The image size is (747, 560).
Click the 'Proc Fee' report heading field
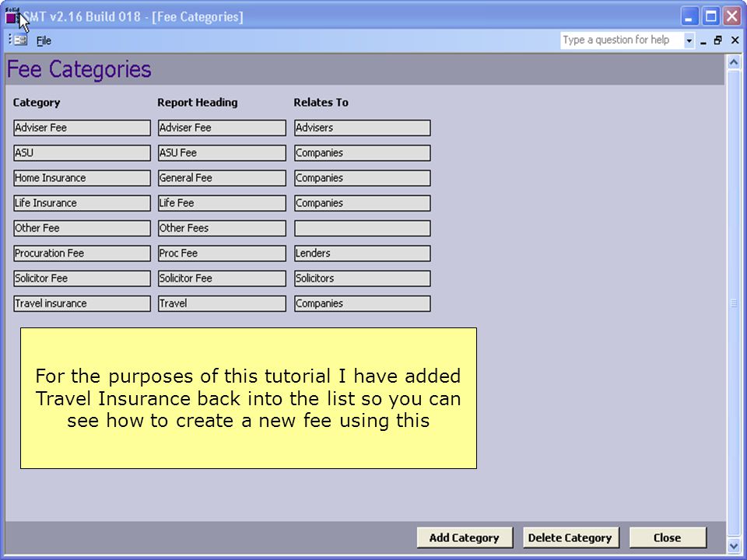(x=222, y=254)
